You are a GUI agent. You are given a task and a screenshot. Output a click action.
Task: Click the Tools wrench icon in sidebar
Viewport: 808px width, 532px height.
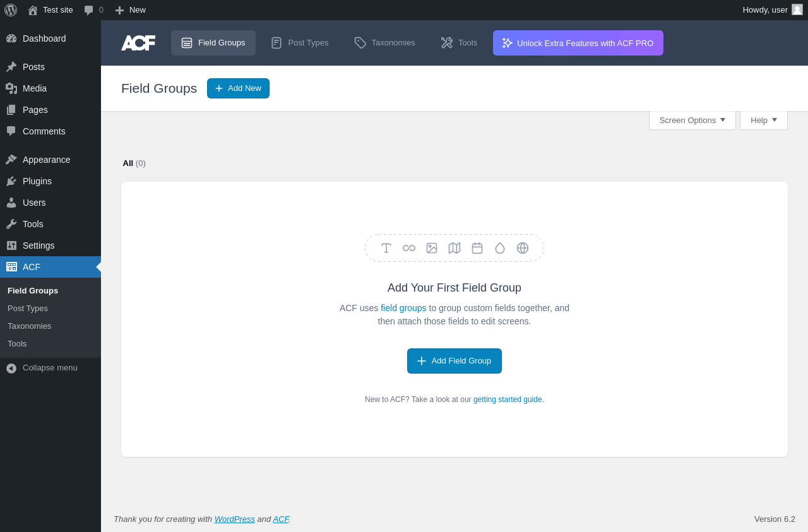pyautogui.click(x=11, y=224)
